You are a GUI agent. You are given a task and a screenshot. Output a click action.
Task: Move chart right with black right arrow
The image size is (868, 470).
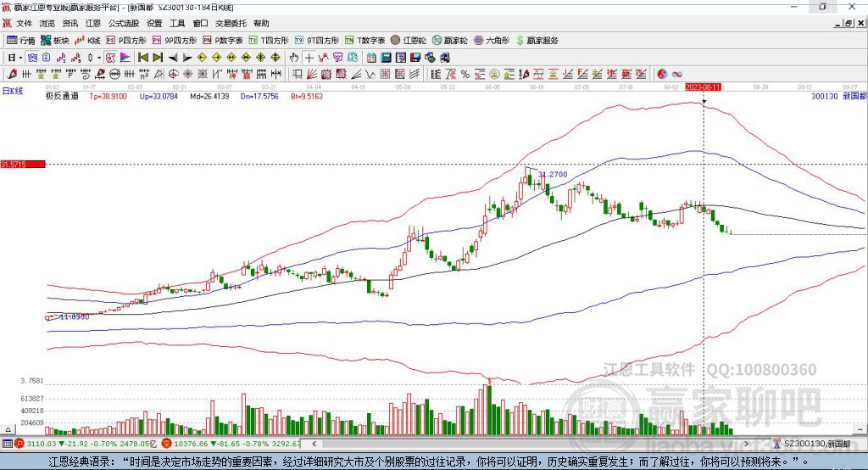(x=187, y=58)
